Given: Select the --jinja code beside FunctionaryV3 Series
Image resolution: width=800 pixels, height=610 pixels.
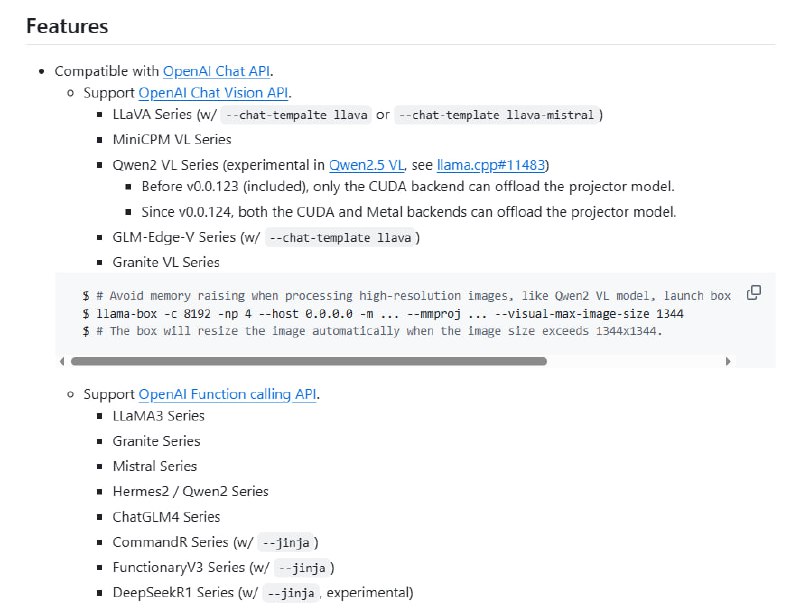Looking at the screenshot, I should point(303,567).
